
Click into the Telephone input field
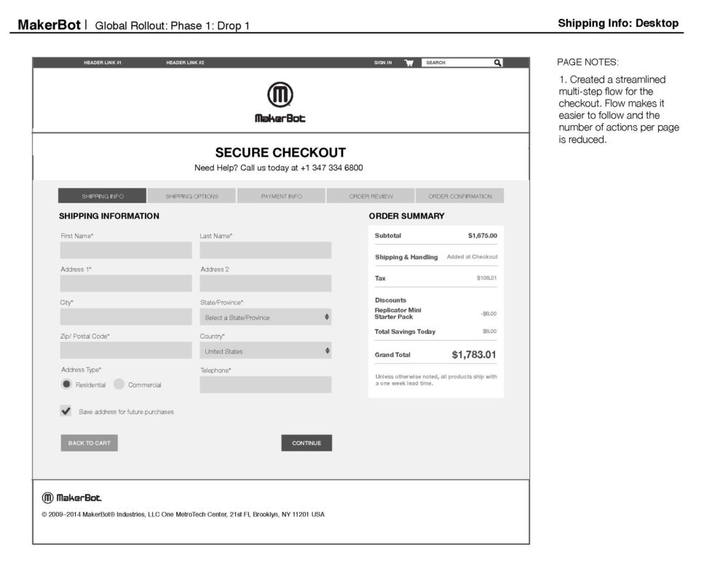[265, 385]
